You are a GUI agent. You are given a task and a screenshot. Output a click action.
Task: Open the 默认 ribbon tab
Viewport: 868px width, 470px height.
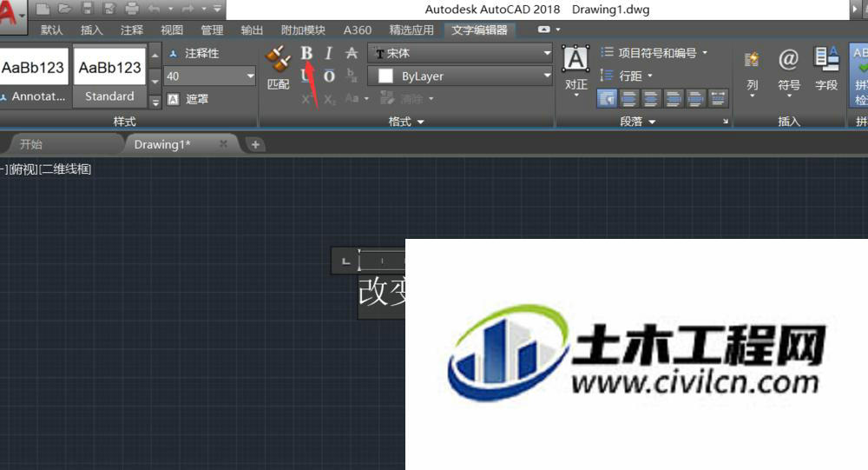coord(51,30)
